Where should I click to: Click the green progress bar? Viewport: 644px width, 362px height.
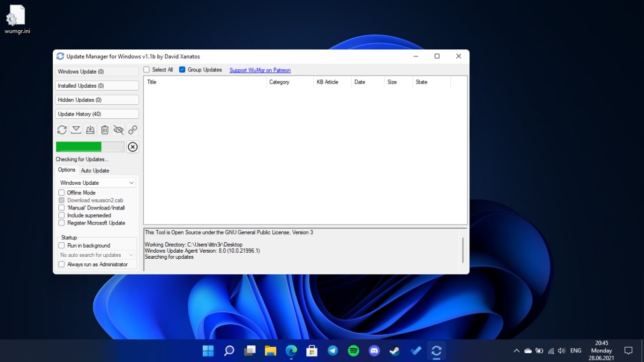click(x=90, y=147)
